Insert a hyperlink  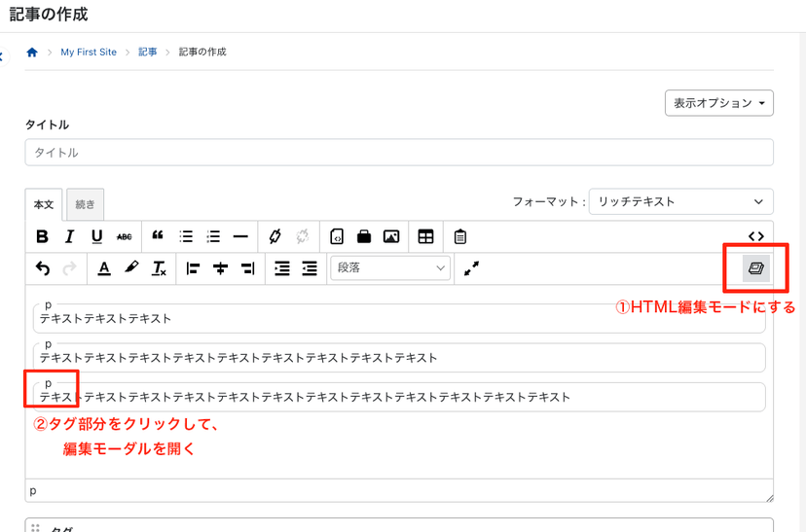(x=275, y=236)
